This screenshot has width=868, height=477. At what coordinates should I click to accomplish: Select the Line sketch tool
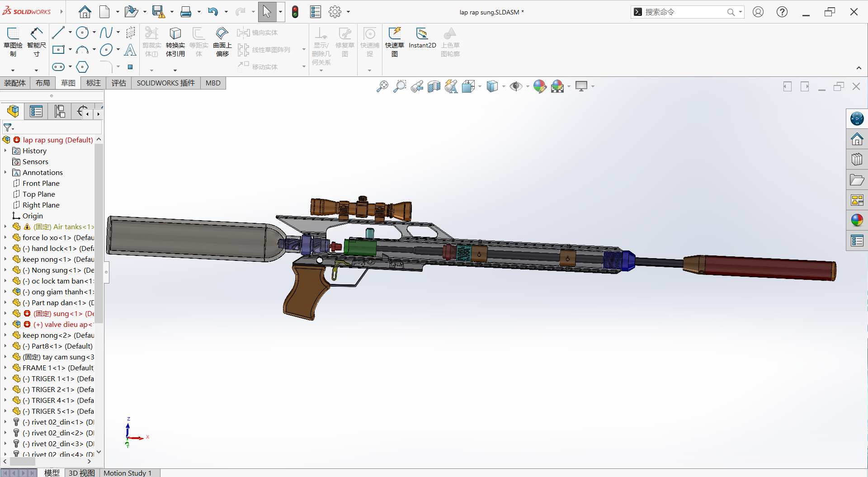click(58, 33)
